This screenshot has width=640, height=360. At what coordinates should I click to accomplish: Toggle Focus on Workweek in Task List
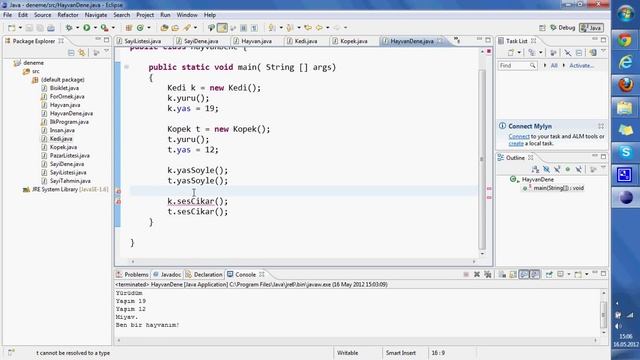coord(553,53)
